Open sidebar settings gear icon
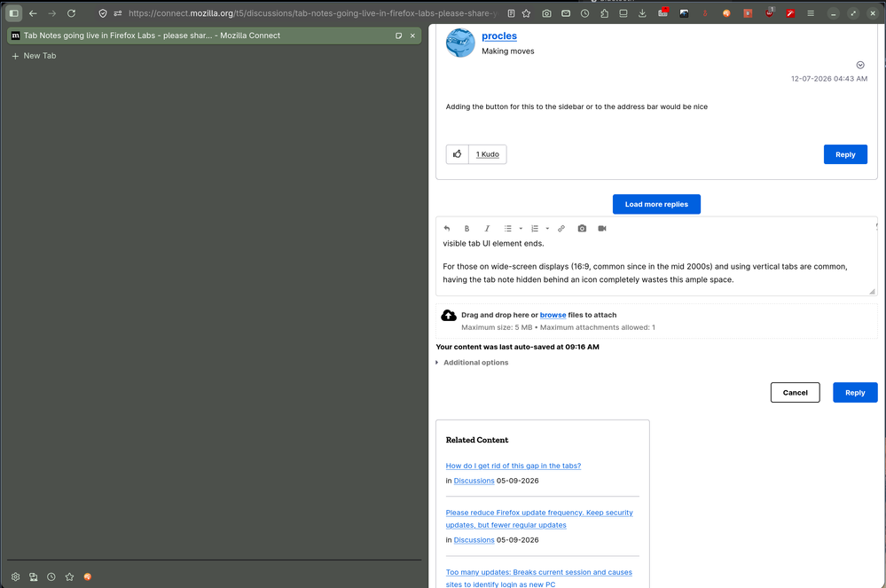This screenshot has height=588, width=886. click(15, 576)
